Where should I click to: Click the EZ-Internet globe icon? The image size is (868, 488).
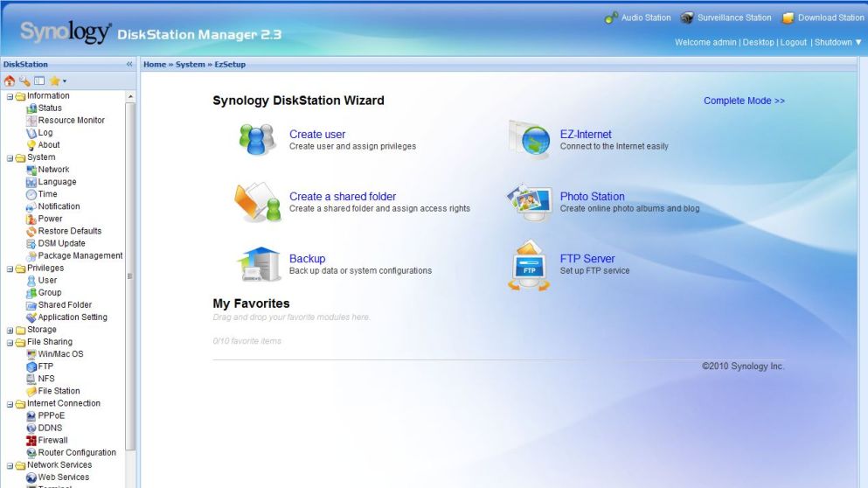530,139
